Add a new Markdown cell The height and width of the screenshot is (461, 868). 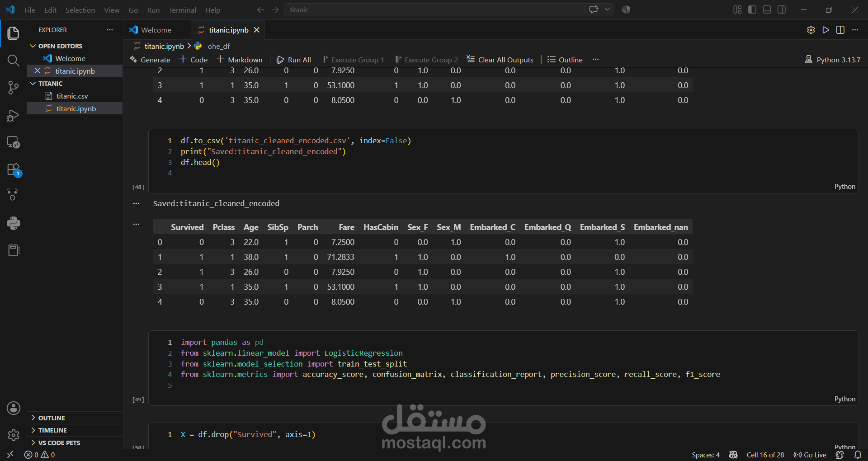coord(240,60)
